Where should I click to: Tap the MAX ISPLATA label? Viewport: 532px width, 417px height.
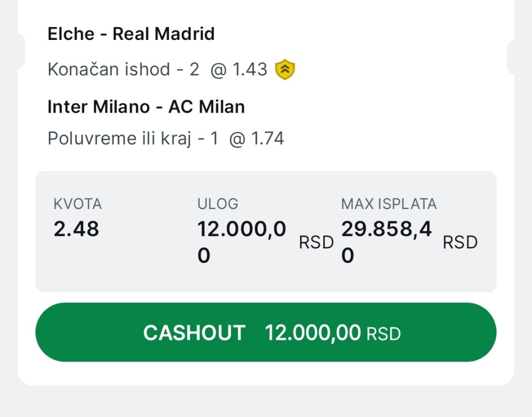[x=389, y=204]
